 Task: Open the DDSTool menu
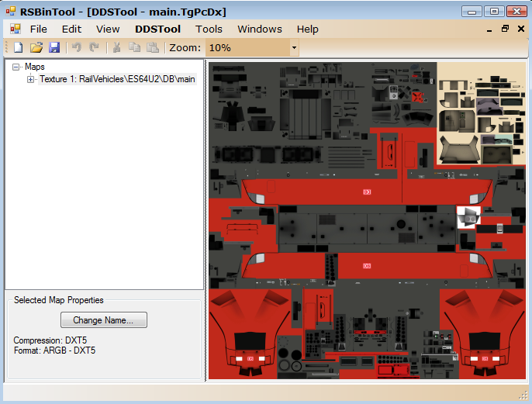coord(157,29)
